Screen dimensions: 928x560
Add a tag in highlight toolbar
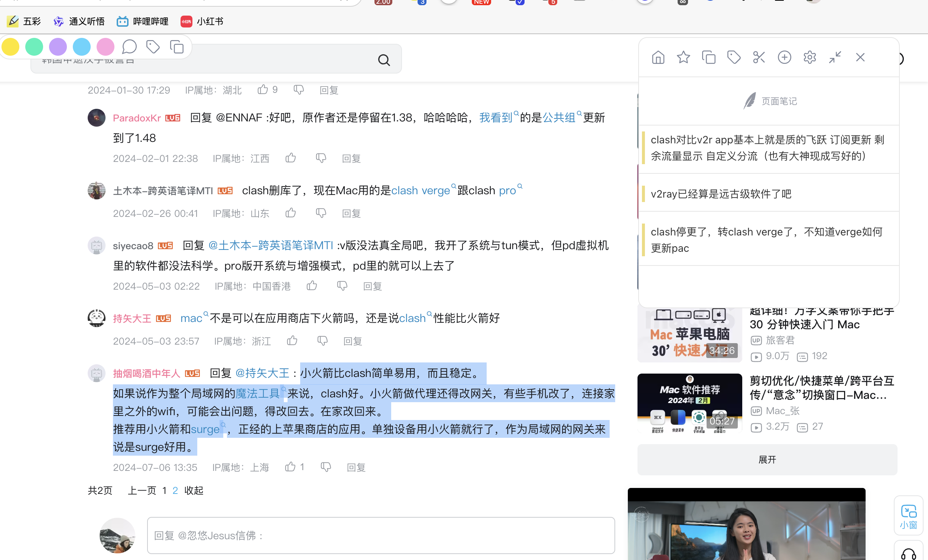point(153,47)
